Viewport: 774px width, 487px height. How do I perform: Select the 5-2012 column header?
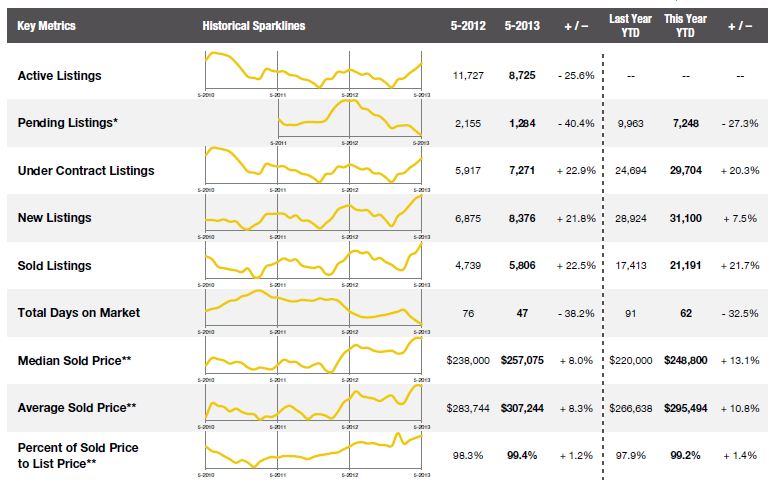pyautogui.click(x=468, y=24)
